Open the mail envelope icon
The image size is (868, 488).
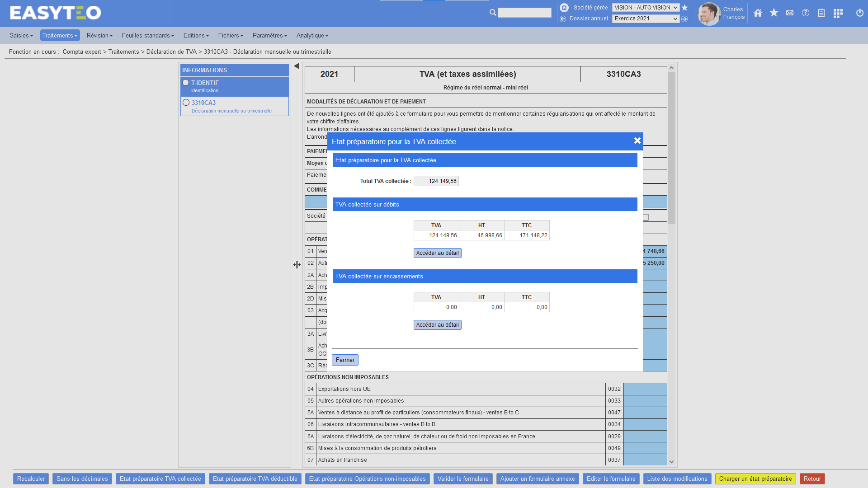coord(790,13)
